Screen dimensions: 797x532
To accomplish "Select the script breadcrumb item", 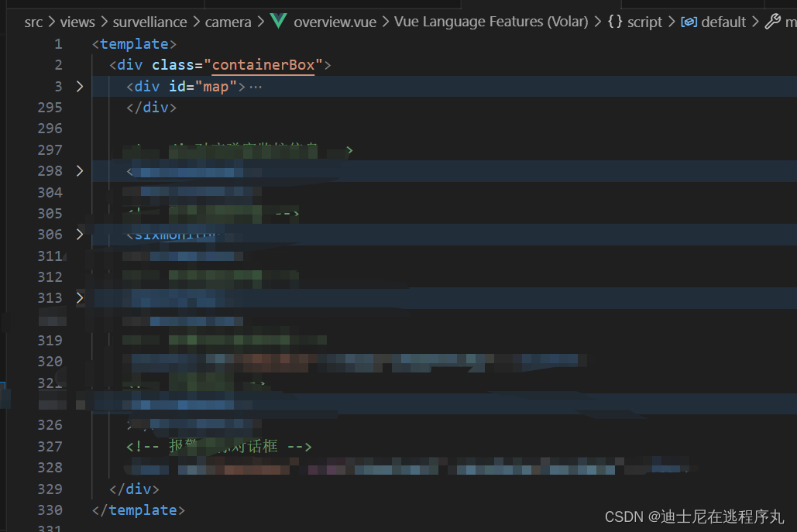I will pyautogui.click(x=644, y=22).
